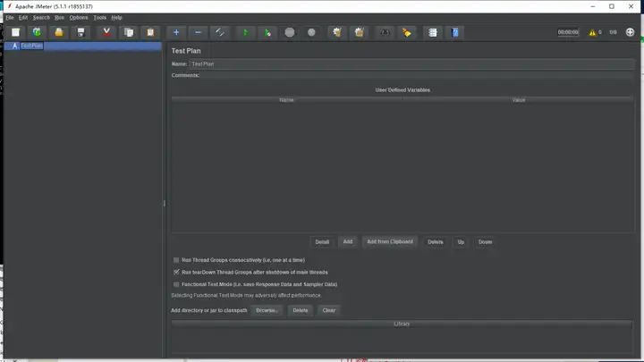This screenshot has width=644, height=362.
Task: Uncheck Run tearDown Thread Groups checkbox
Action: click(176, 272)
